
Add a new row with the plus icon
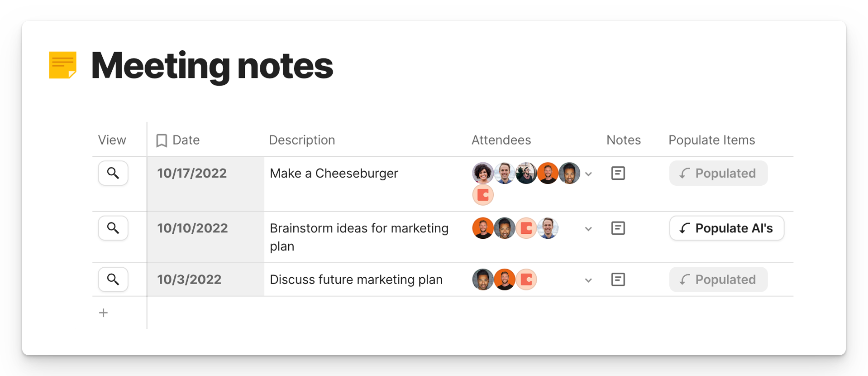coord(103,313)
